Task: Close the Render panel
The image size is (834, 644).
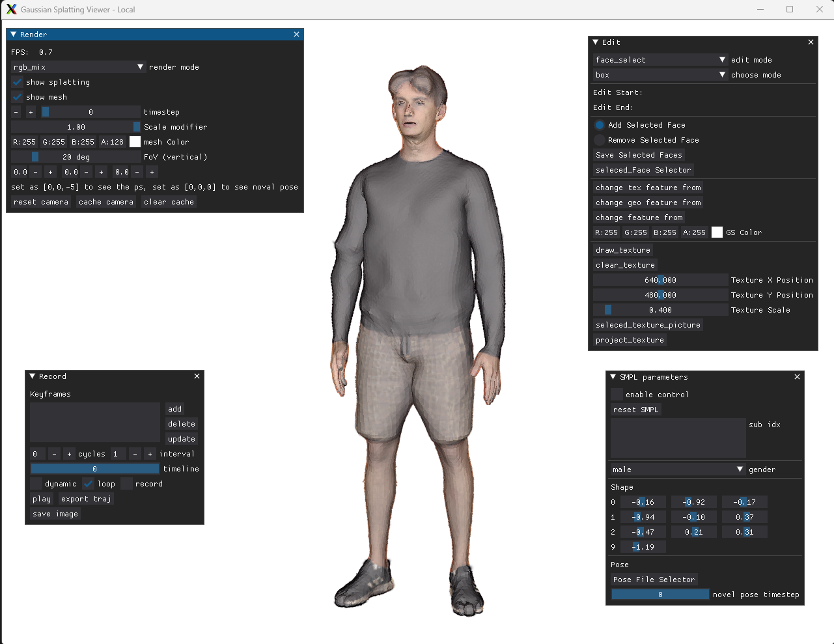Action: [x=297, y=35]
